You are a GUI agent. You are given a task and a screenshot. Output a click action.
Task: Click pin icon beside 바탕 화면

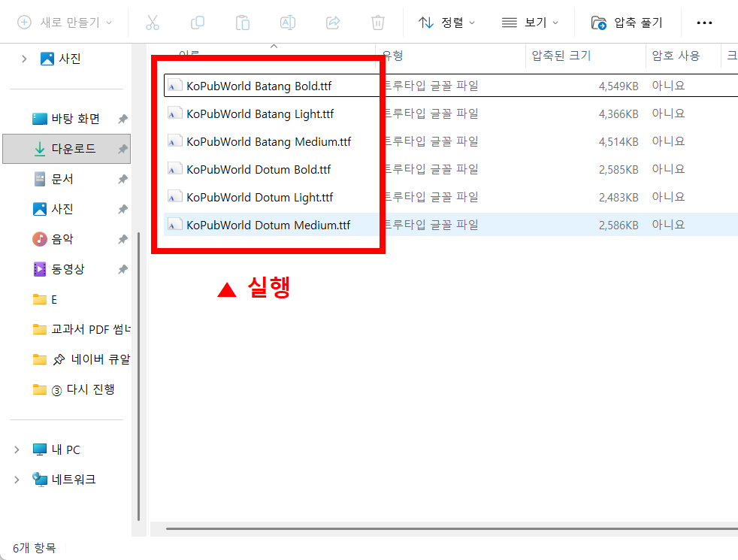(122, 119)
